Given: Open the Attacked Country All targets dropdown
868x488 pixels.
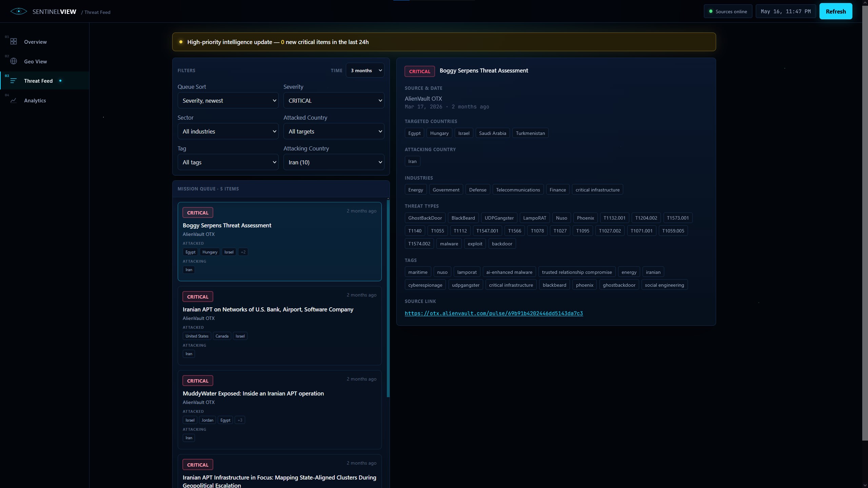Looking at the screenshot, I should click(334, 131).
